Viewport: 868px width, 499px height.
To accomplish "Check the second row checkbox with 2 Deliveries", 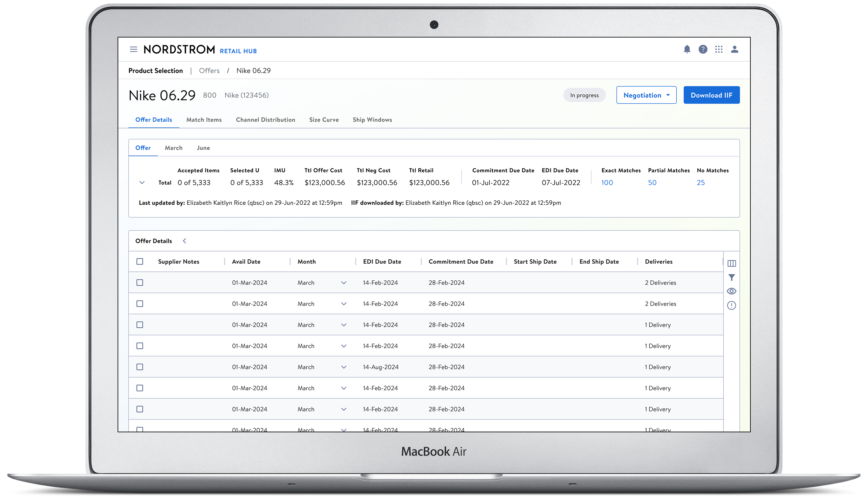I will 140,304.
